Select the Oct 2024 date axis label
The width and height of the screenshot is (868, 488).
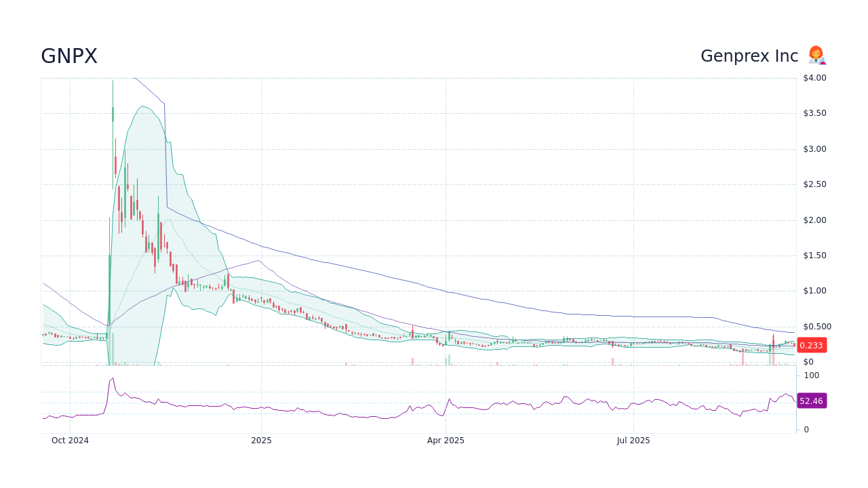click(69, 441)
